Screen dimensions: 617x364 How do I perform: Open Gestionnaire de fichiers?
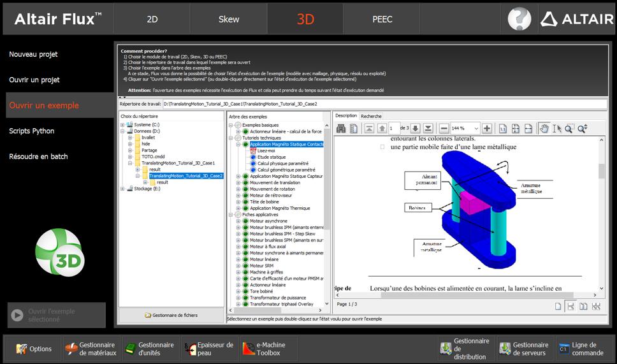tap(171, 315)
